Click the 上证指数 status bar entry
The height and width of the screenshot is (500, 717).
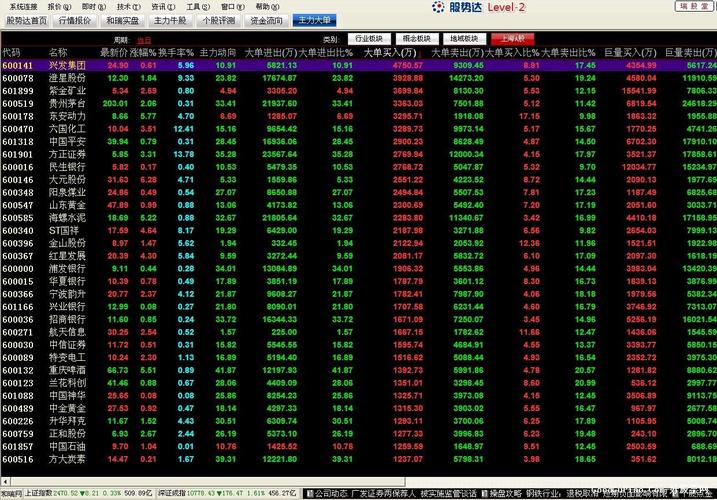[89, 494]
